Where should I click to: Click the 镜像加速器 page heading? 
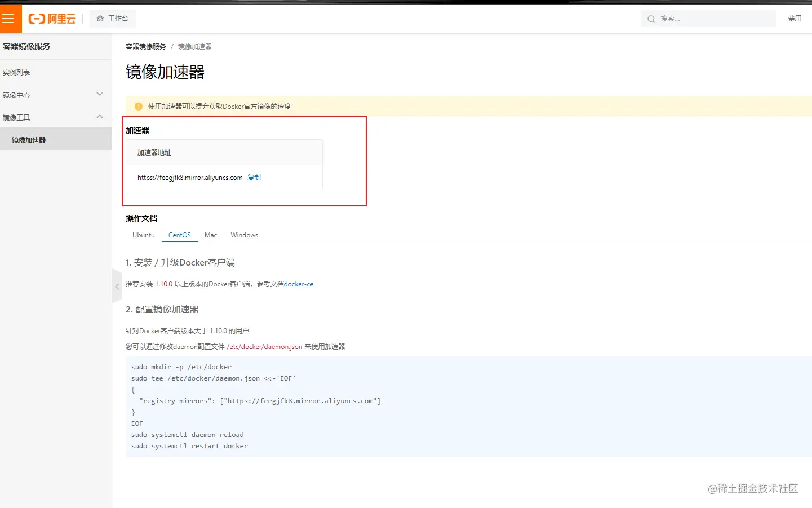coord(165,72)
